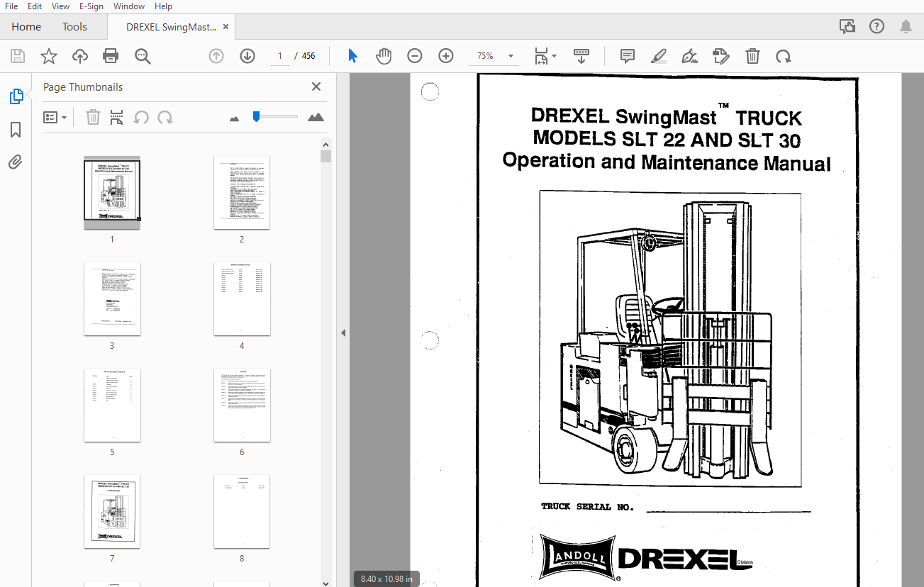Enlarge thumbnail size large mountains icon
Viewport: 924px width, 587px height.
pos(316,117)
